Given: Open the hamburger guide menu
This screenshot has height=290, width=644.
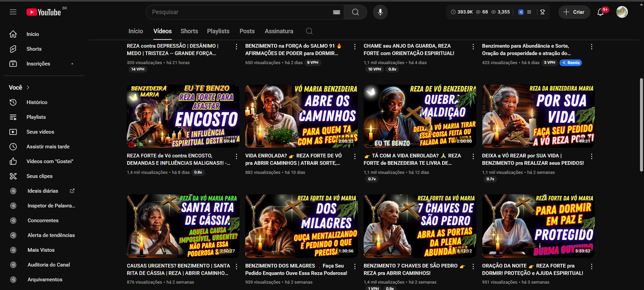Looking at the screenshot, I should [x=13, y=12].
